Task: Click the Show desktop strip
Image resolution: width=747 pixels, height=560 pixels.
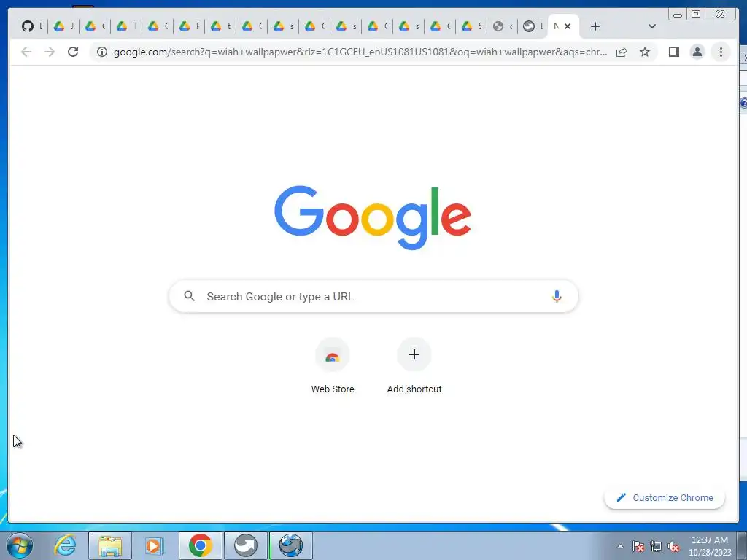Action: [743, 546]
